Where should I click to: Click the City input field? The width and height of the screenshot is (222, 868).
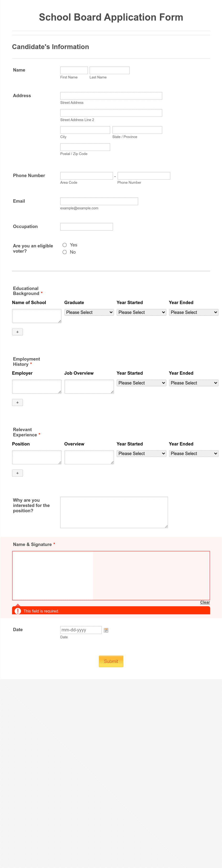[x=85, y=130]
